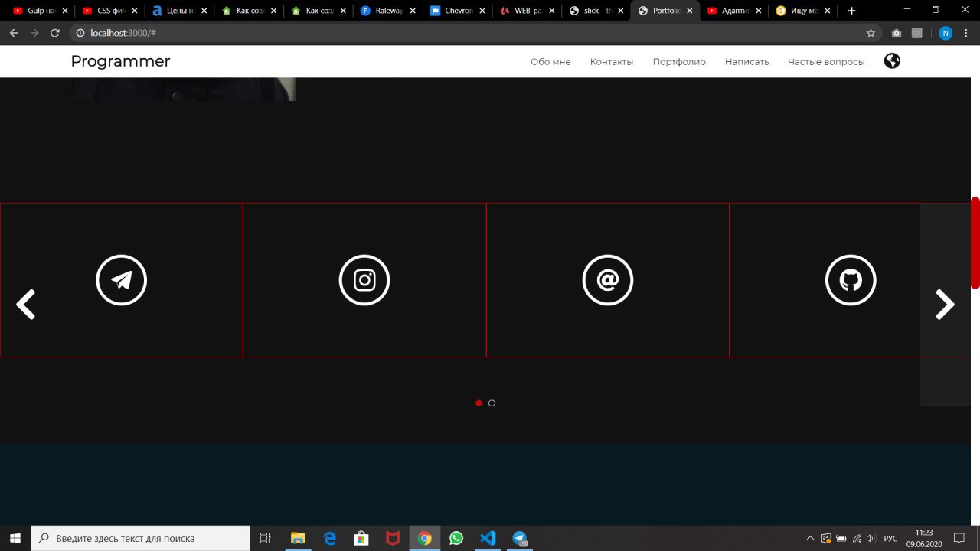This screenshot has width=980, height=551.
Task: Open a new browser tab
Action: 851,11
